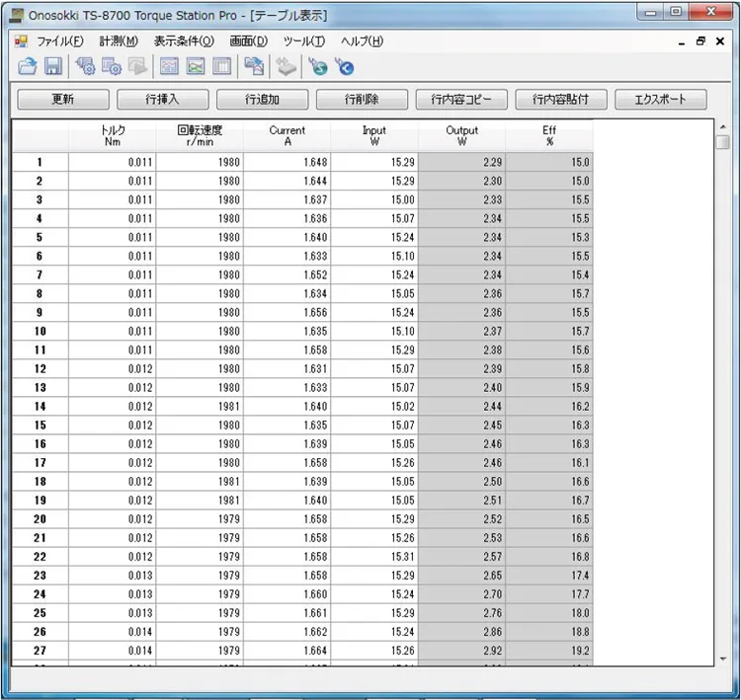Click the grayed start measurement play icon

(137, 66)
